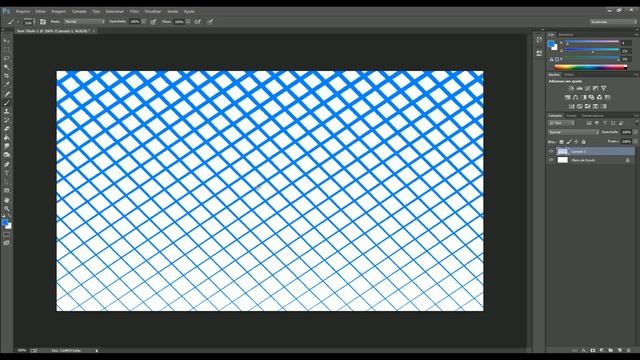
Task: Add a Vibrance adjustment
Action: point(604,88)
